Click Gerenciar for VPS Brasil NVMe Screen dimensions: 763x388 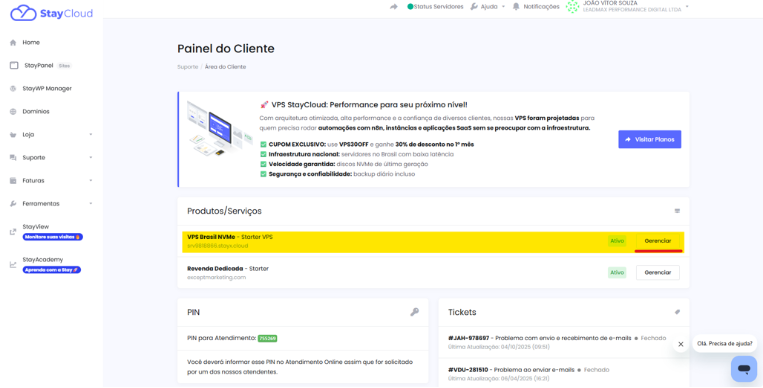click(x=658, y=241)
